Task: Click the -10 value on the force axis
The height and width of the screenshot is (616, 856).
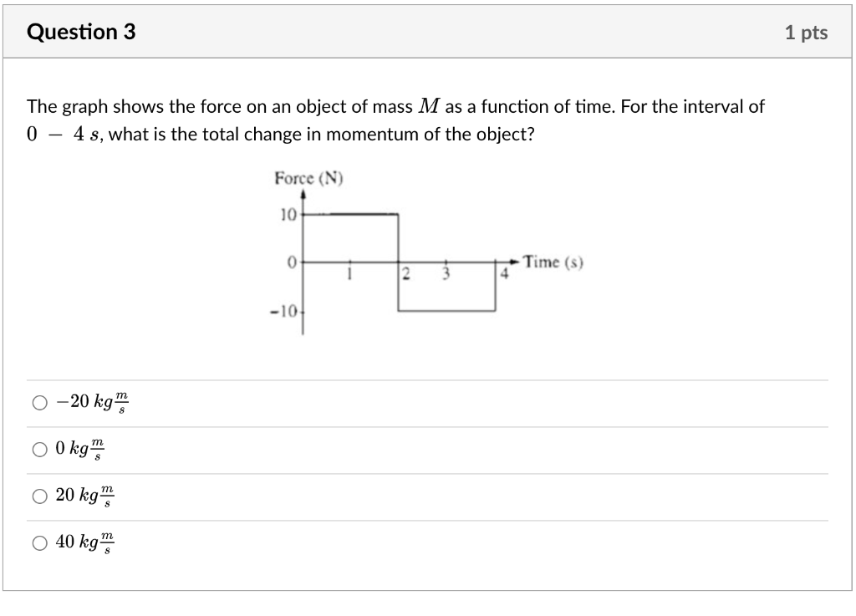Action: tap(283, 309)
